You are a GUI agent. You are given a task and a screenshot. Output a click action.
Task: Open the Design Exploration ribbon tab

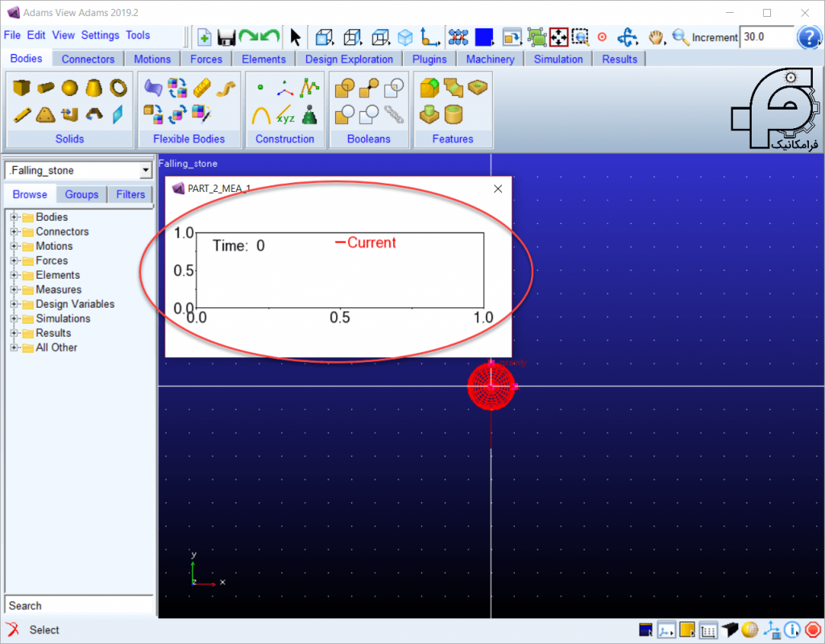pyautogui.click(x=349, y=59)
